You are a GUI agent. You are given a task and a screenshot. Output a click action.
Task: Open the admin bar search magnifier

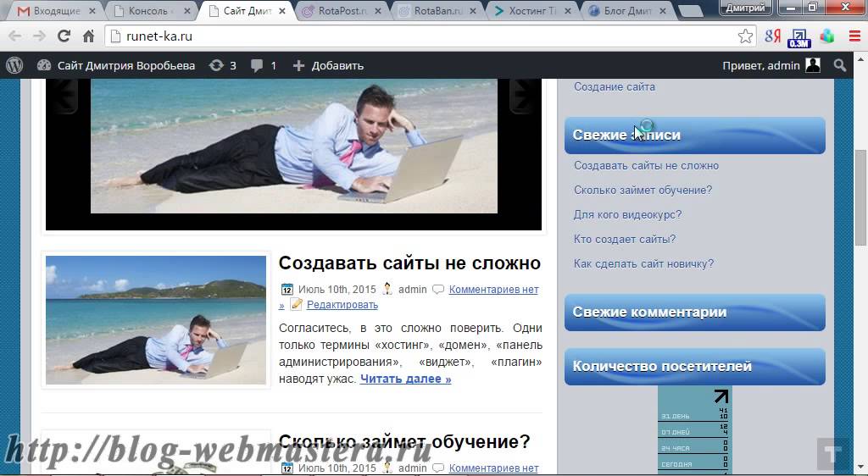(x=840, y=66)
